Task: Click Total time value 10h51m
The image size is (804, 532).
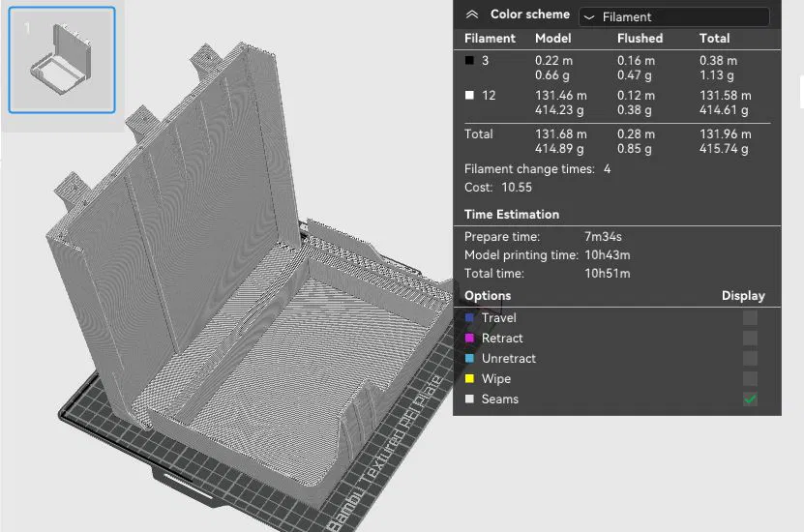Action: tap(607, 274)
